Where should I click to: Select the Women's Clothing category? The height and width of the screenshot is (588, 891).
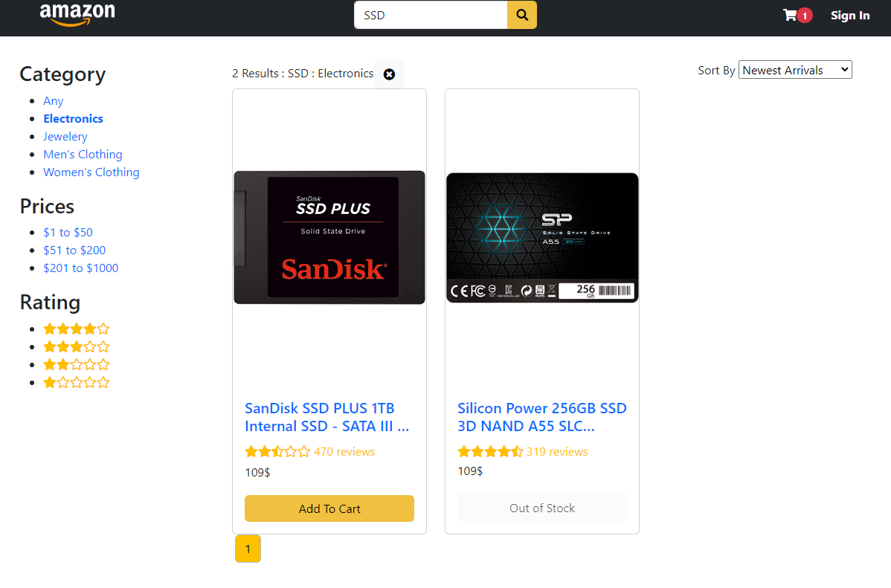tap(91, 172)
